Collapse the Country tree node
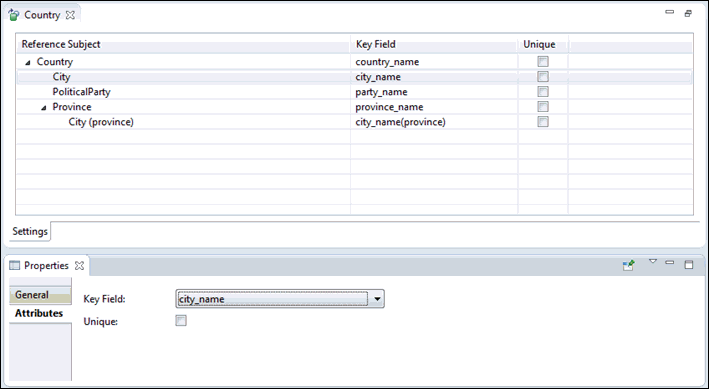Screen dimensions: 709x389 pyautogui.click(x=28, y=62)
